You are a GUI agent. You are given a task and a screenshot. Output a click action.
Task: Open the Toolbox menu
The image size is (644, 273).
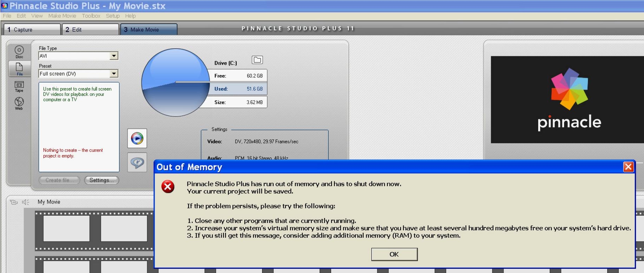pos(91,16)
